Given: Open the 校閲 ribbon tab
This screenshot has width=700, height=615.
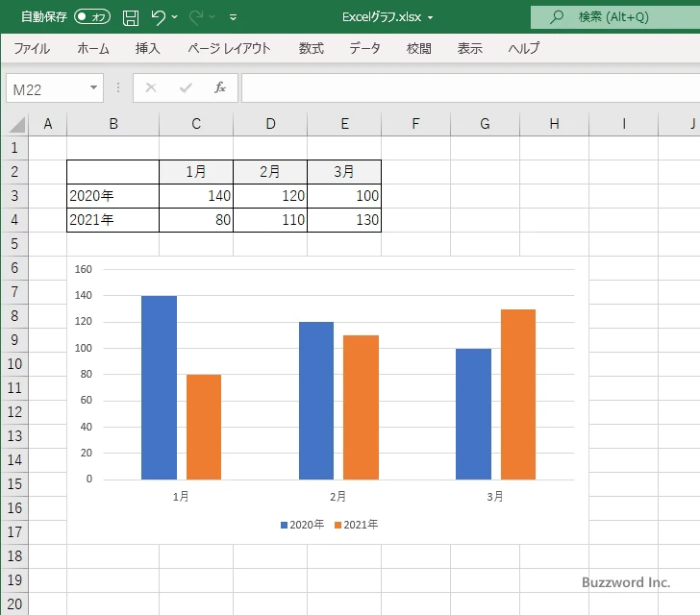Looking at the screenshot, I should (419, 48).
